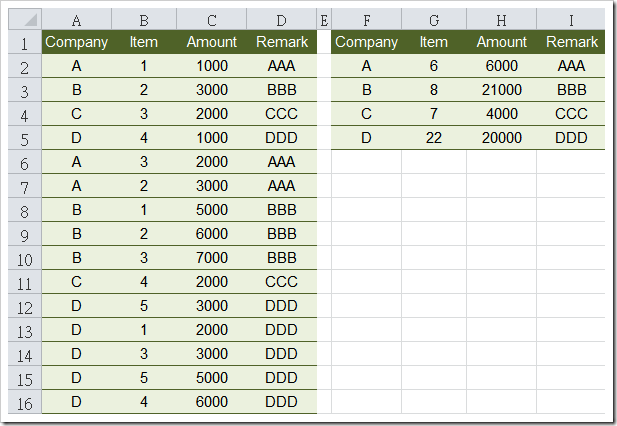Click the Remark header cell in column D
Screen dimensions: 617x426
tap(282, 42)
